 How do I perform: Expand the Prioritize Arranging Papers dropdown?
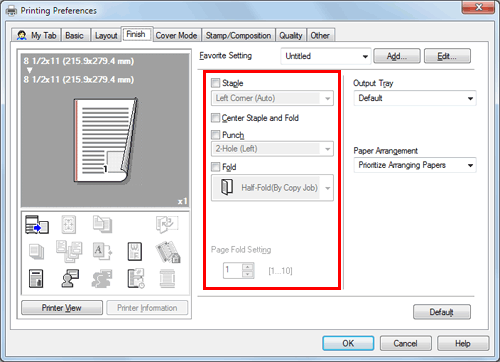coord(415,165)
